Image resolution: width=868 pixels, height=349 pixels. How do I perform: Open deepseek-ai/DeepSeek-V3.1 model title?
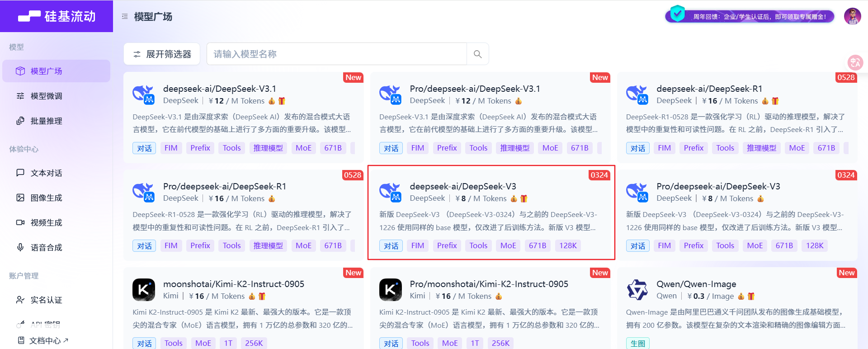[x=220, y=89]
